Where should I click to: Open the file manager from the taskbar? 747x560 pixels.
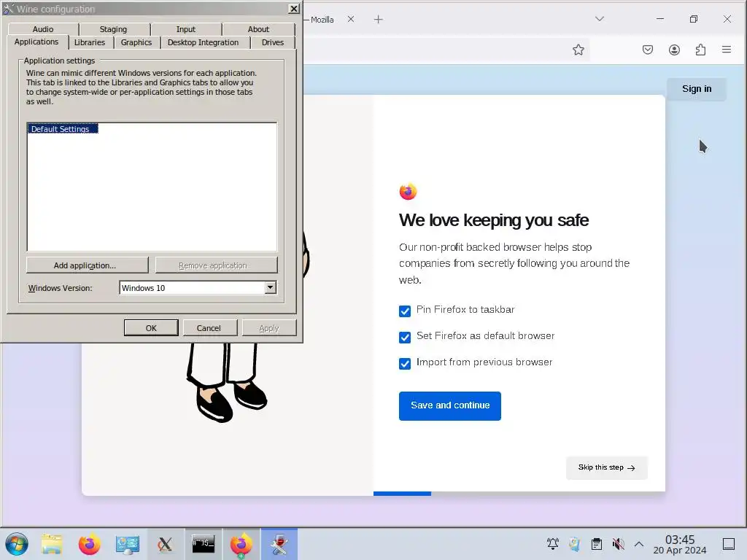tap(52, 544)
